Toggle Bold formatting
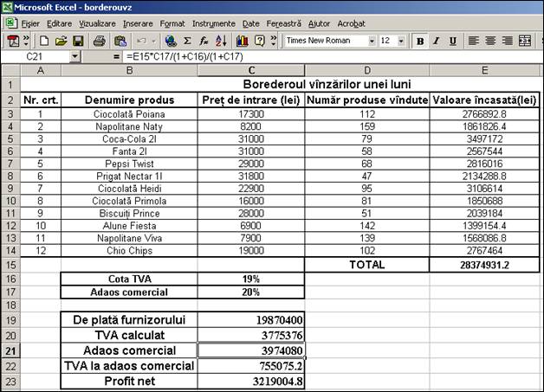Image resolution: width=544 pixels, height=392 pixels. (x=420, y=41)
